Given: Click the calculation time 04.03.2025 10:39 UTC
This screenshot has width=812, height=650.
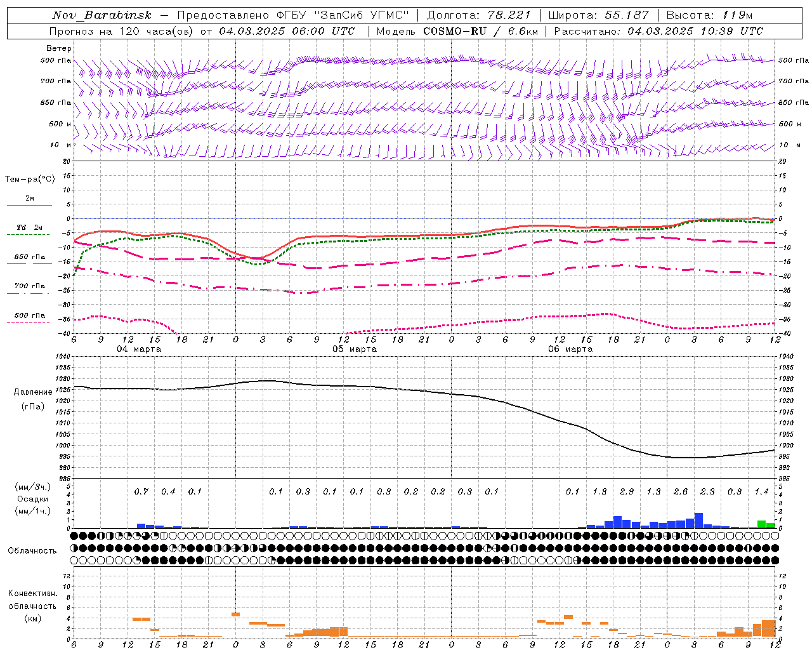Looking at the screenshot, I should [695, 31].
